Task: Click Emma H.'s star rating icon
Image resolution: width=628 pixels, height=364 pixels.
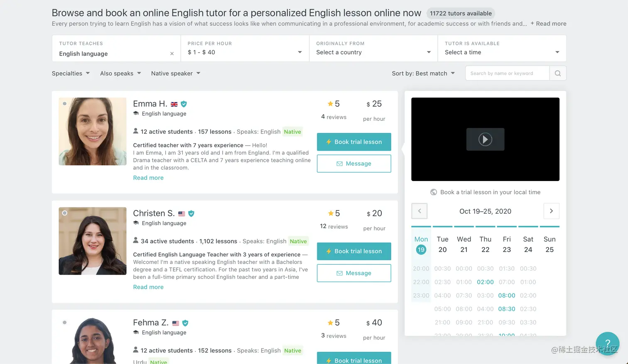Action: click(330, 104)
